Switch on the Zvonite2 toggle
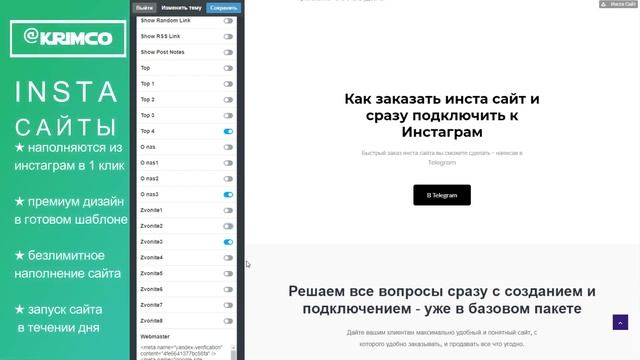 [x=228, y=226]
